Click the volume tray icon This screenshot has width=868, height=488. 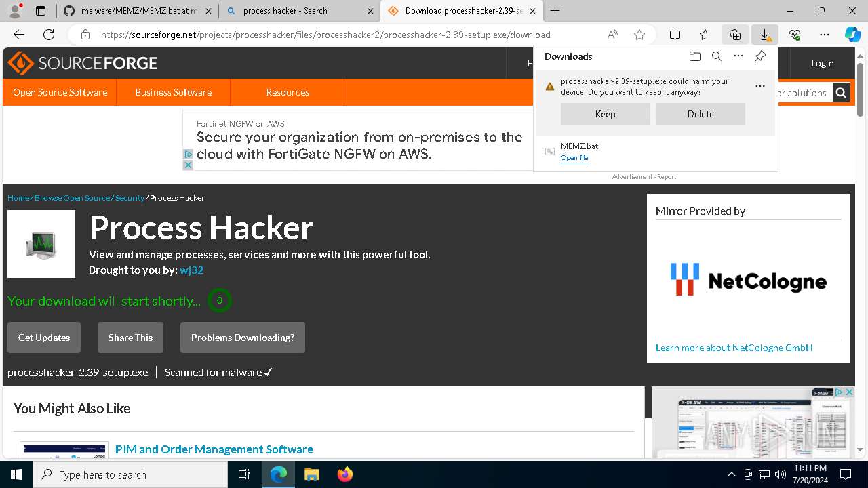[781, 474]
